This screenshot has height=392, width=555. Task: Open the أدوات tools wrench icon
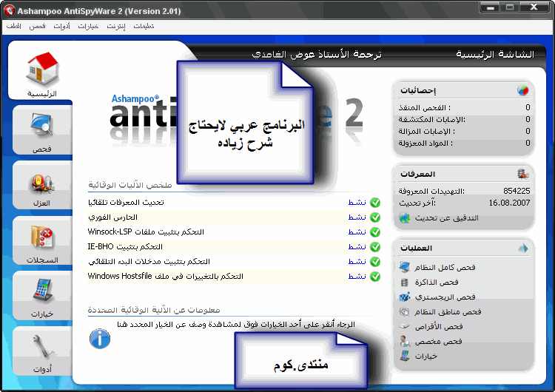(43, 347)
